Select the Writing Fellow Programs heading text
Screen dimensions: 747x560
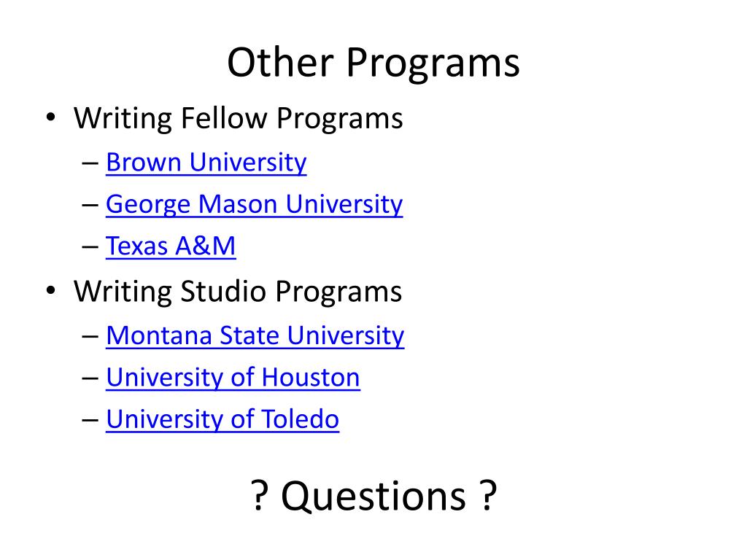[239, 119]
